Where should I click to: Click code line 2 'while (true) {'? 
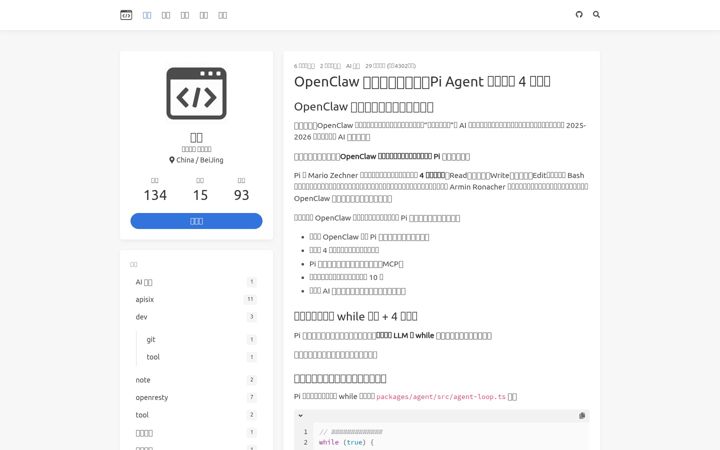click(x=346, y=442)
